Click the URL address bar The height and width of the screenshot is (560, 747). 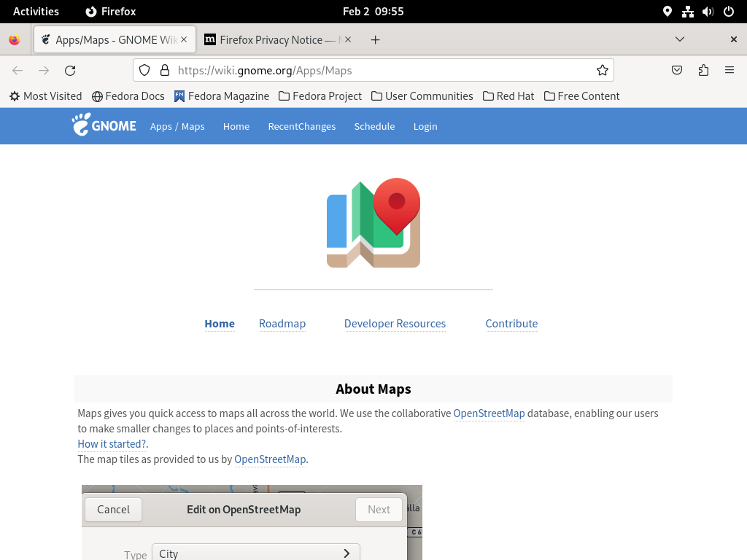pos(373,71)
